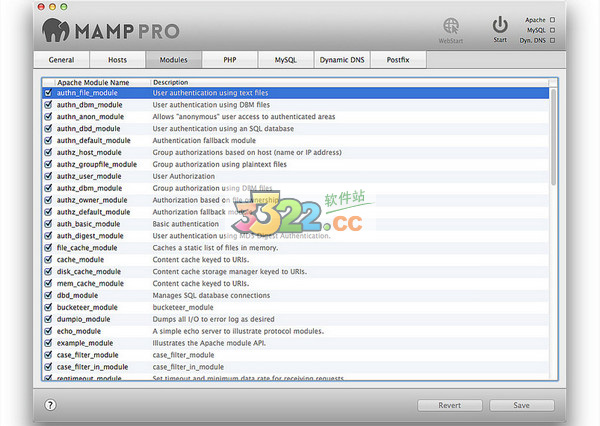Toggle authz_user_module checkbox
This screenshot has height=426, width=600.
point(48,176)
